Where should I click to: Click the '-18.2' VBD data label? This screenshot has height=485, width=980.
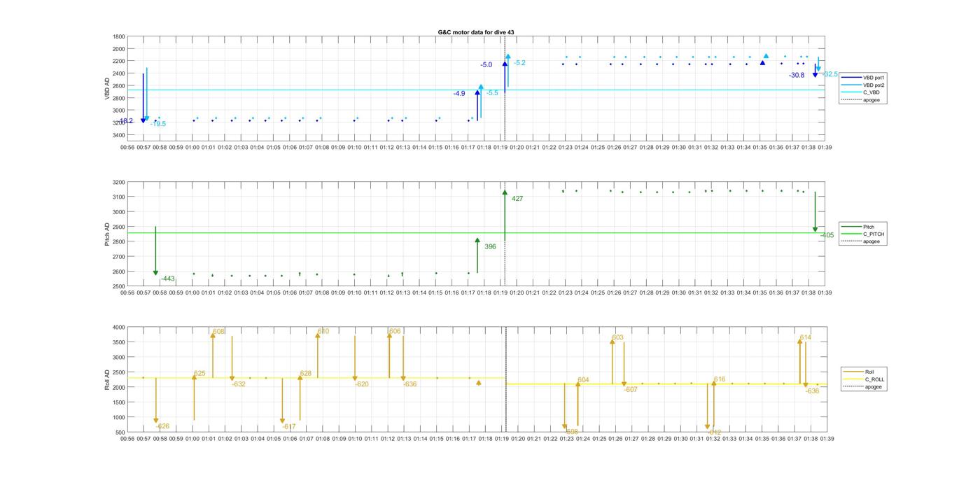click(126, 121)
